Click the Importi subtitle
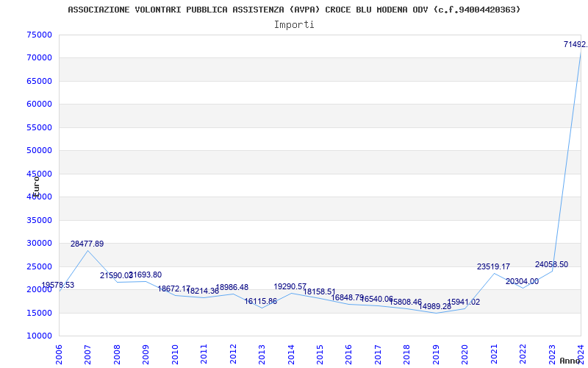Screen dimensions: 588x368 [x=294, y=25]
